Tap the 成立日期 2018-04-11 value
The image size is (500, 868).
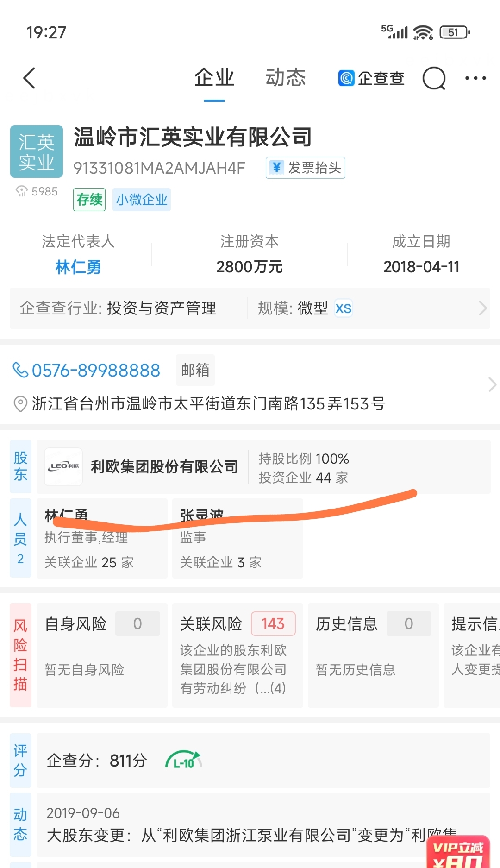point(421,267)
